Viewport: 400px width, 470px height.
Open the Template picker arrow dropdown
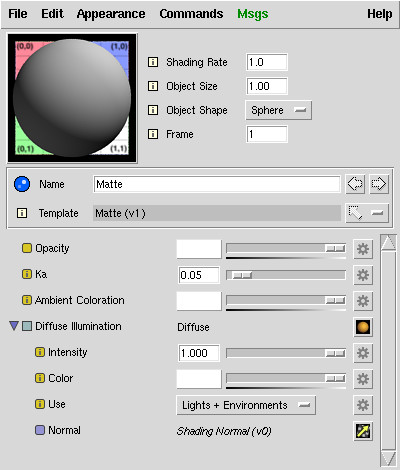[x=367, y=213]
